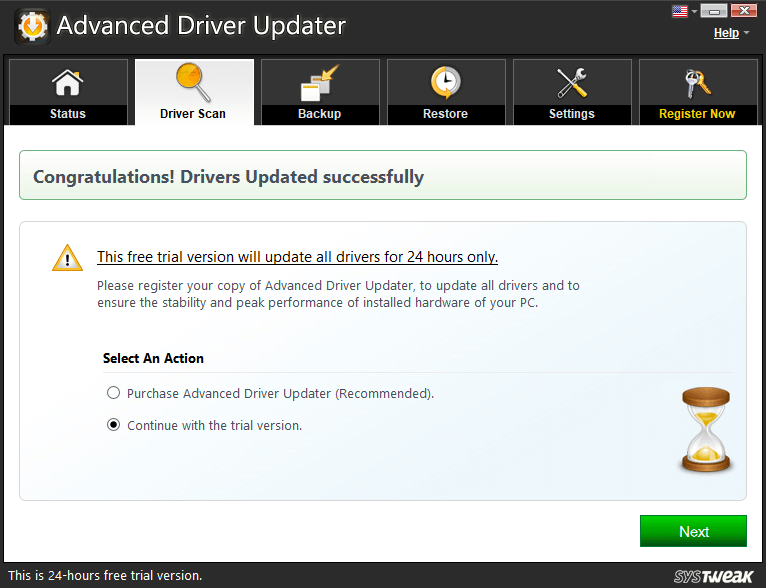Open the free trial 24 hours only link
The width and height of the screenshot is (766, 588).
click(x=298, y=257)
